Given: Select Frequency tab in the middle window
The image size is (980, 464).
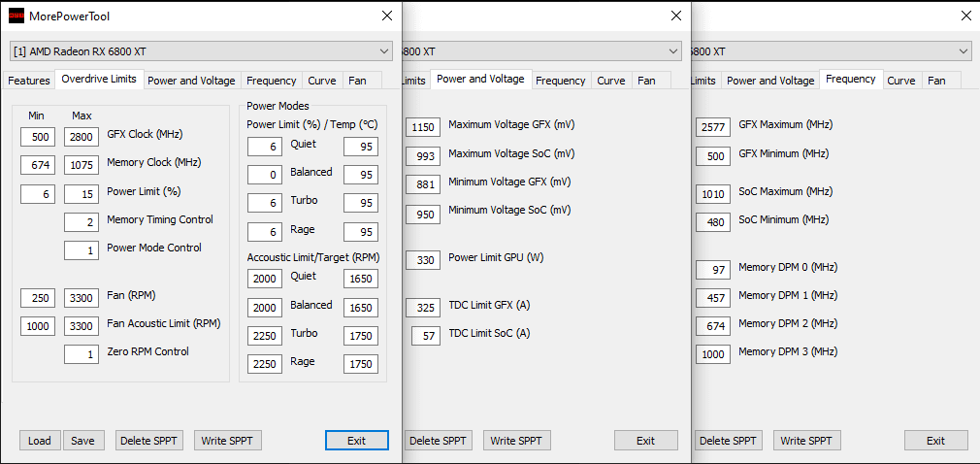Looking at the screenshot, I should [561, 81].
